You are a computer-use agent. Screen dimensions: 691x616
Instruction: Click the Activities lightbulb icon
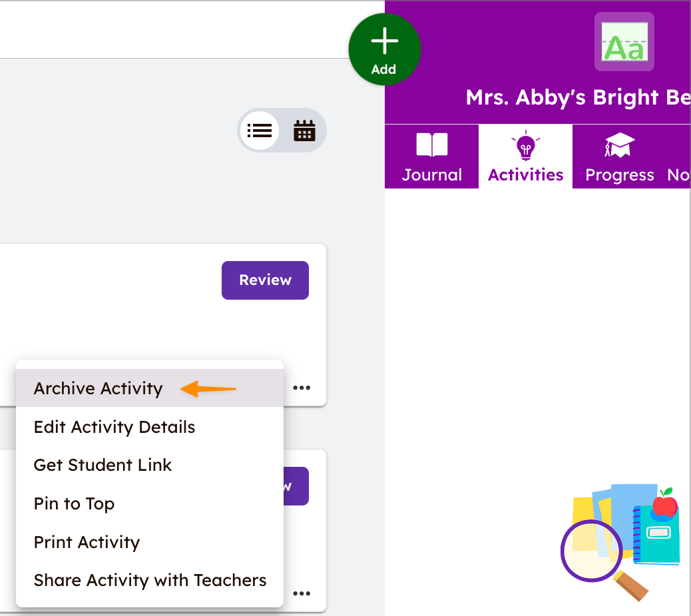[x=525, y=145]
